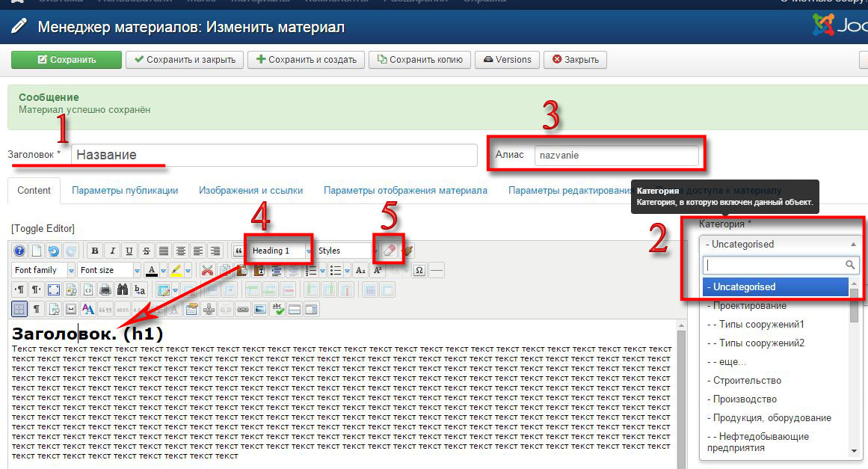This screenshot has width=868, height=469.
Task: Click the eraser remove formatting icon
Action: click(390, 251)
